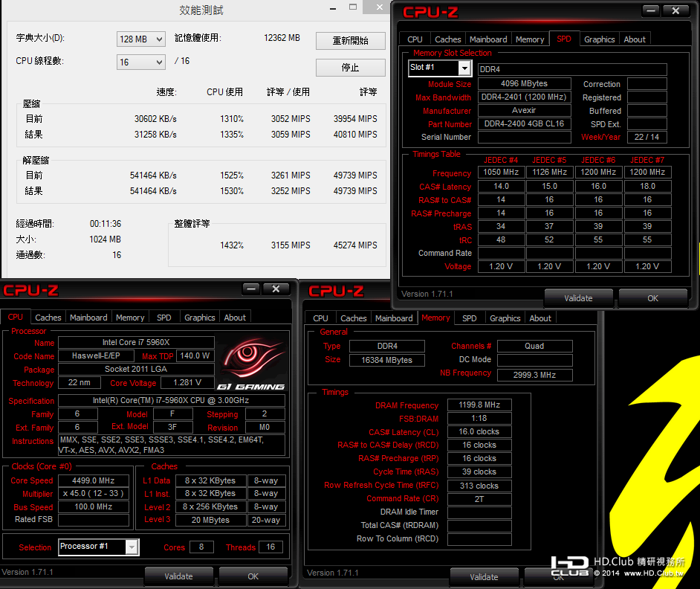Open Graphics tab in the processor CPU-Z window
Viewport: 700px width, 589px height.
200,318
